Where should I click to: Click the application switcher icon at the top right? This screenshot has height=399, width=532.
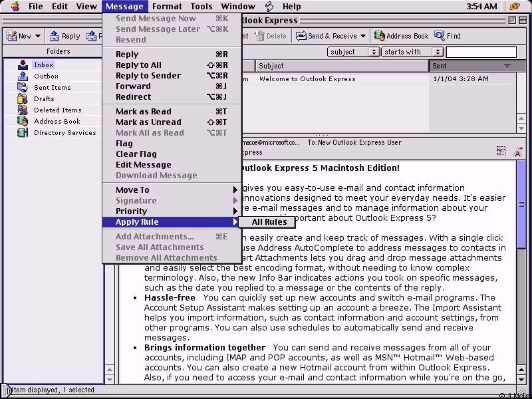(x=515, y=6)
